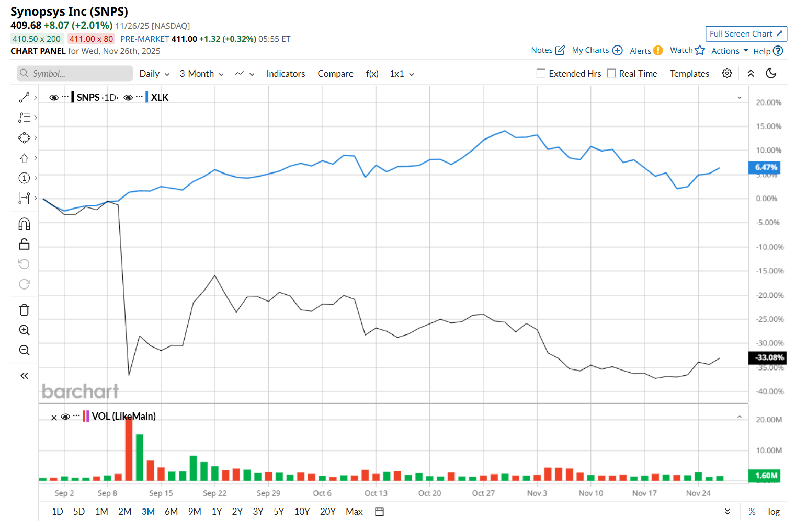The width and height of the screenshot is (807, 532).
Task: Open the 1x1 grid layout dropdown
Action: (x=402, y=74)
